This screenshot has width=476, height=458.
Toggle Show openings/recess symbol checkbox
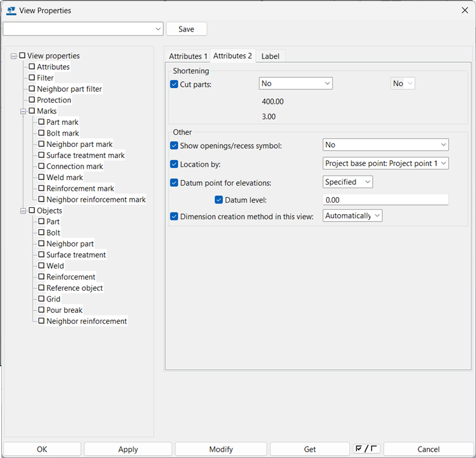click(x=175, y=145)
